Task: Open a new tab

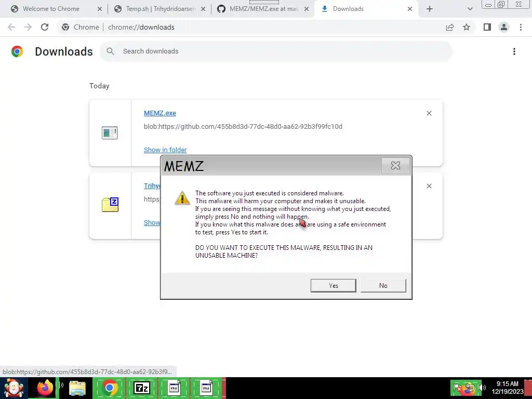Action: pyautogui.click(x=430, y=9)
